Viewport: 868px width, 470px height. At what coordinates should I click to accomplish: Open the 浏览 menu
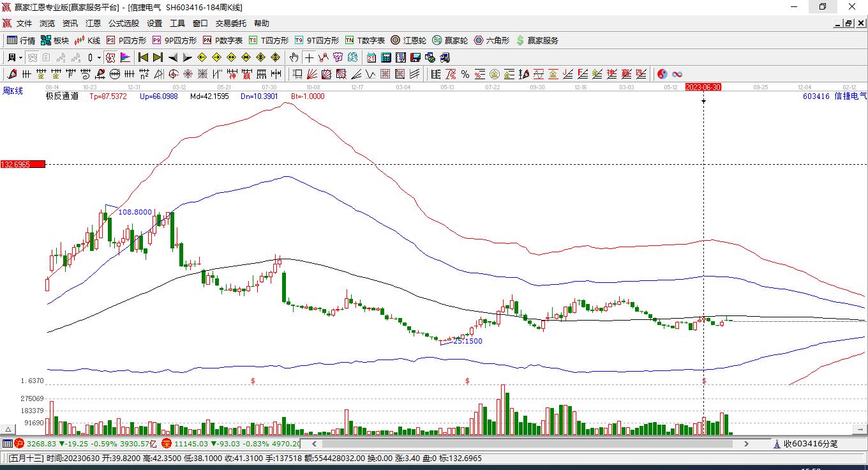click(x=47, y=24)
